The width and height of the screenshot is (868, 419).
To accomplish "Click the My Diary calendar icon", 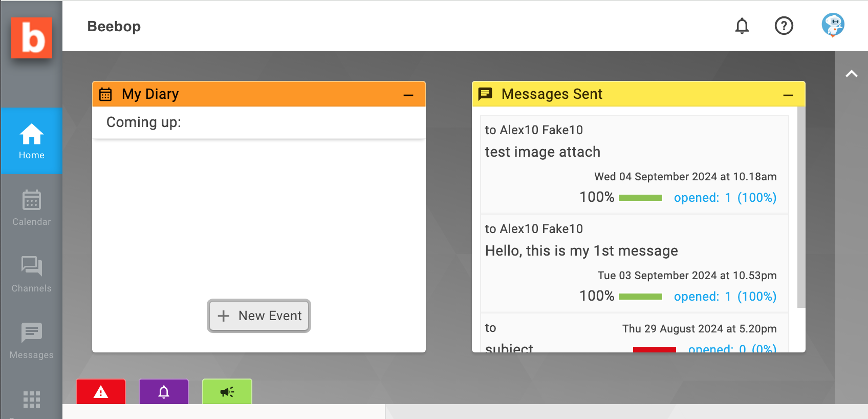I will (105, 94).
